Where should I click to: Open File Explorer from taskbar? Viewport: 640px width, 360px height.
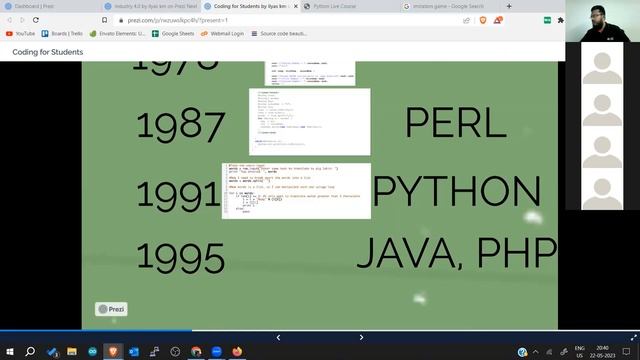click(x=72, y=351)
